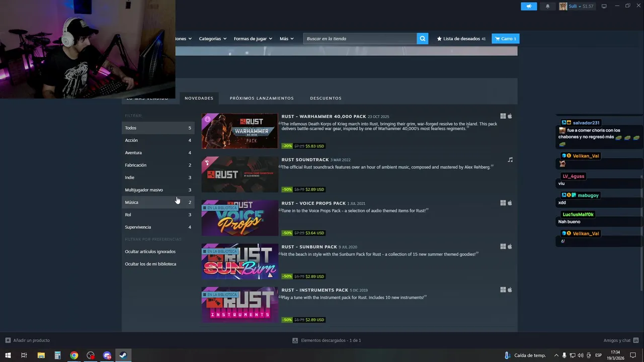Open RUST SOUNDTRACK title link
Screen dimensions: 644x362
click(x=305, y=160)
